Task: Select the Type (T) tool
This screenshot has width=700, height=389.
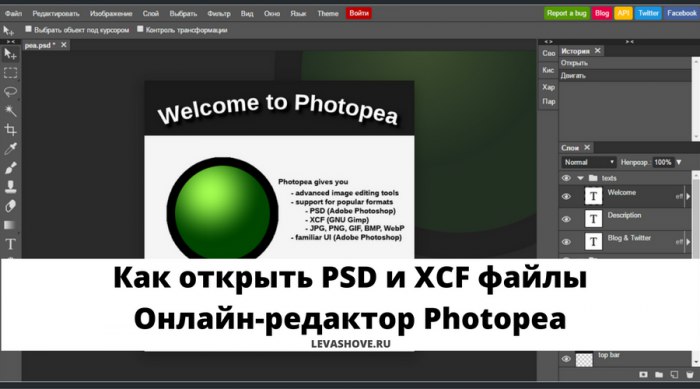Action: (10, 244)
